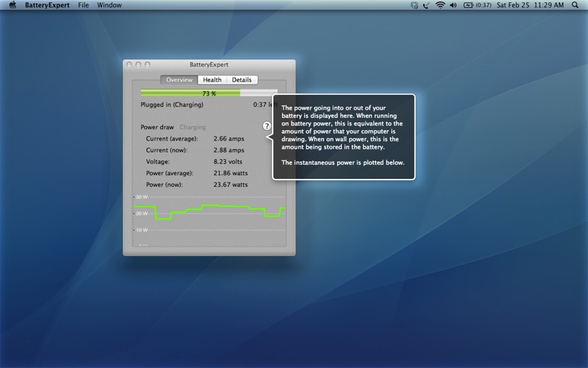
Task: Open Spotlight search magnifier in menu bar
Action: [x=575, y=5]
